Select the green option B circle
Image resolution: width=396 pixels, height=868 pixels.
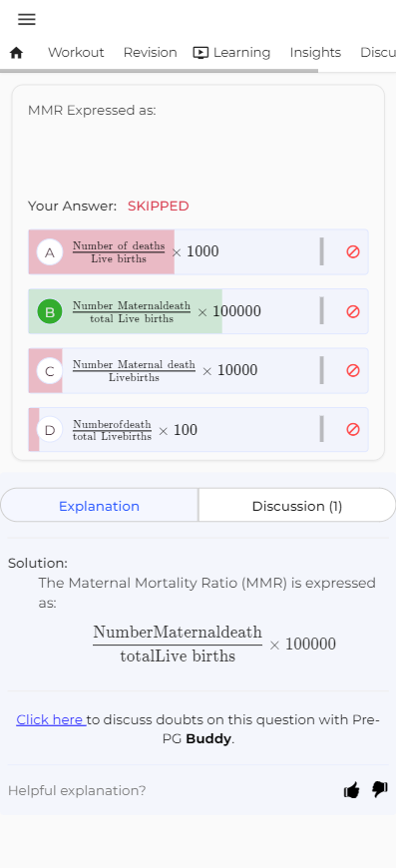50,311
